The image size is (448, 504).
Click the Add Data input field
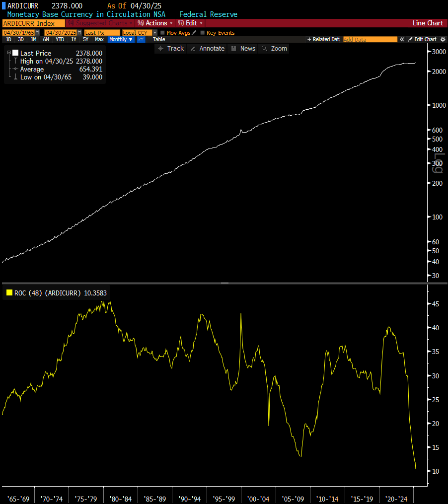(370, 39)
